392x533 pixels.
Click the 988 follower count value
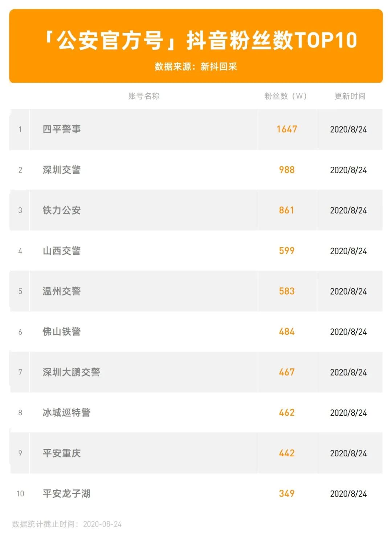point(287,170)
